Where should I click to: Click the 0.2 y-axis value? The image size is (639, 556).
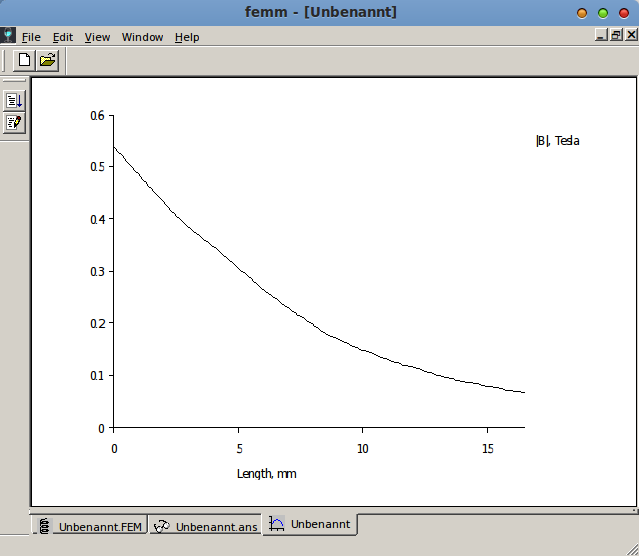tap(97, 323)
